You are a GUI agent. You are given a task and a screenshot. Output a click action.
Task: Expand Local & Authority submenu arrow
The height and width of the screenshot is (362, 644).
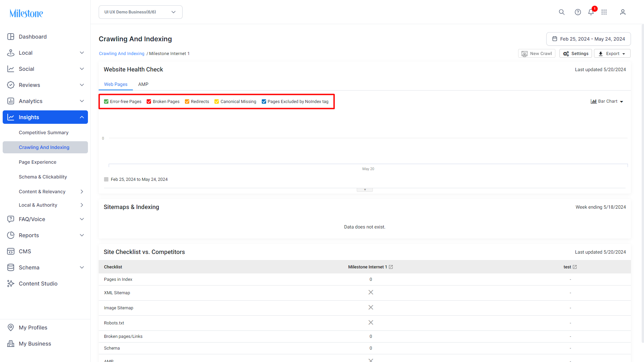click(82, 205)
